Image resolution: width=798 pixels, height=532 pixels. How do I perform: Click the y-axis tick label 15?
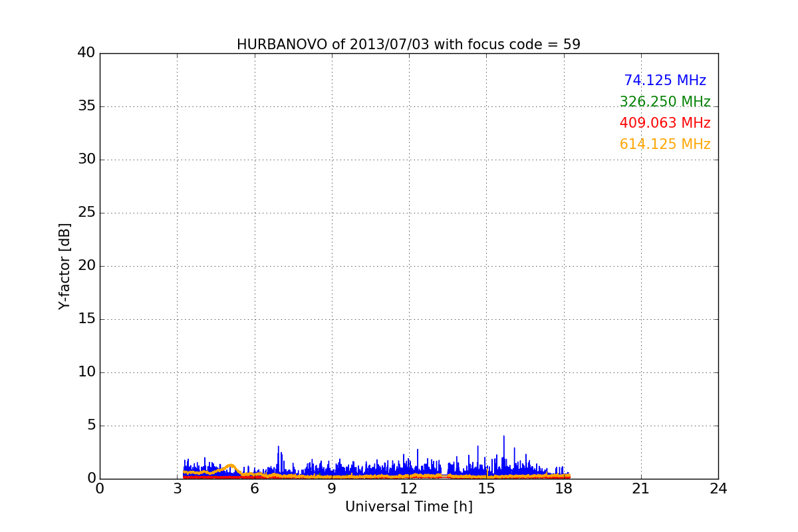[x=86, y=319]
